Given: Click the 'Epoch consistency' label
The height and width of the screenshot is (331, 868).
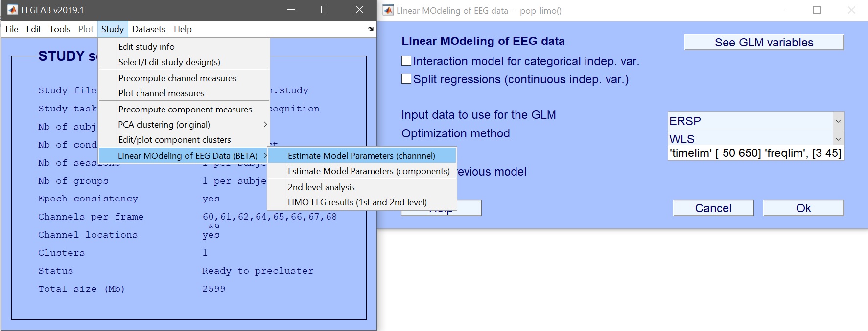Looking at the screenshot, I should coord(88,199).
